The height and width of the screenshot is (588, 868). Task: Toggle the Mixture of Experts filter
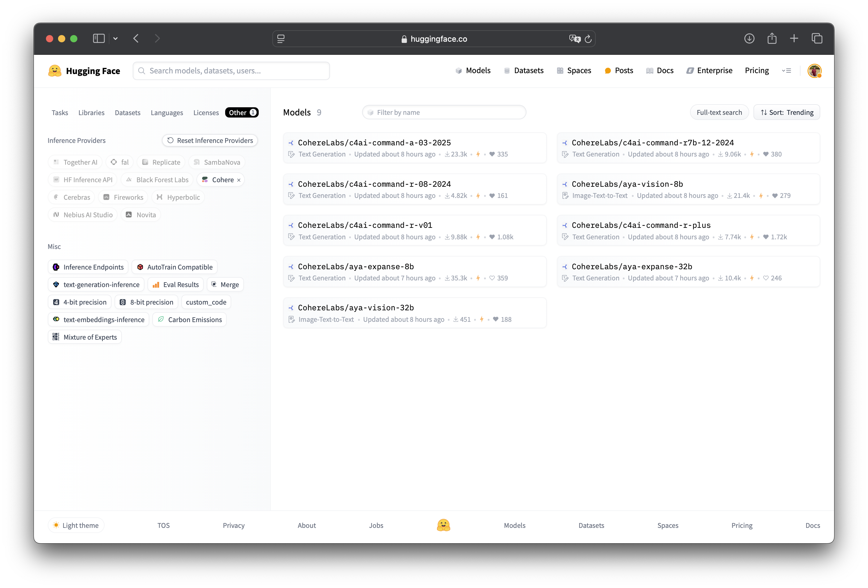85,337
